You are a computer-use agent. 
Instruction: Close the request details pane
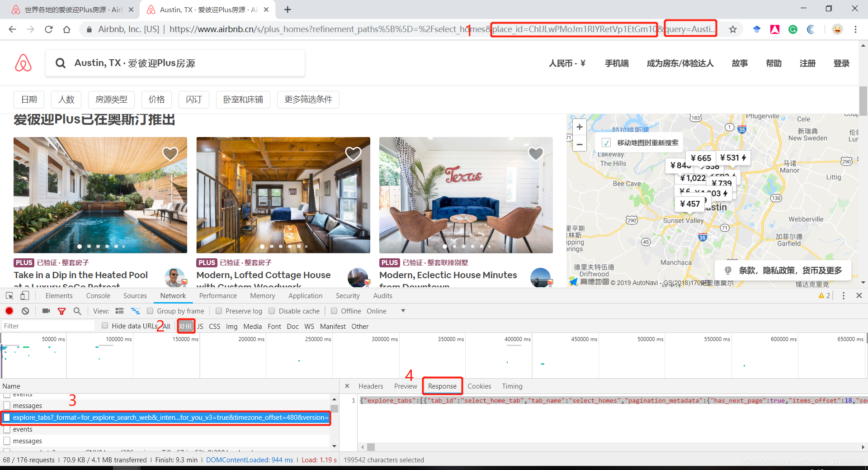click(347, 386)
